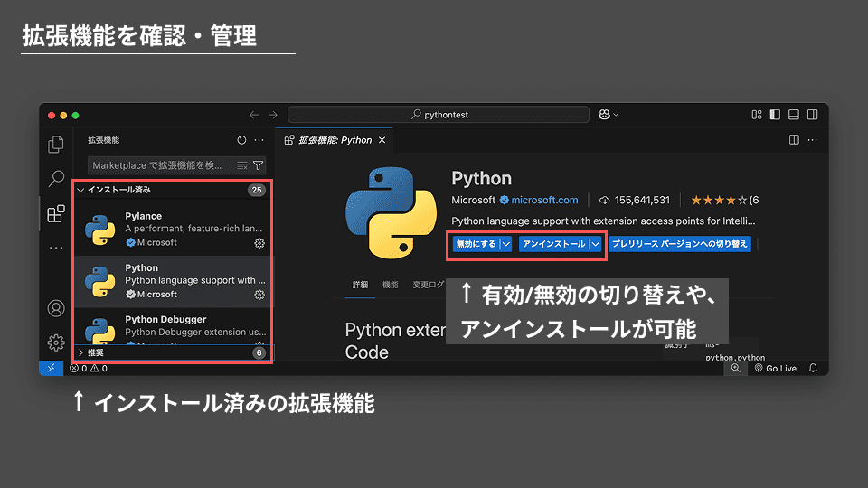The image size is (868, 488).
Task: Open errors and warnings in status bar
Action: pyautogui.click(x=89, y=369)
